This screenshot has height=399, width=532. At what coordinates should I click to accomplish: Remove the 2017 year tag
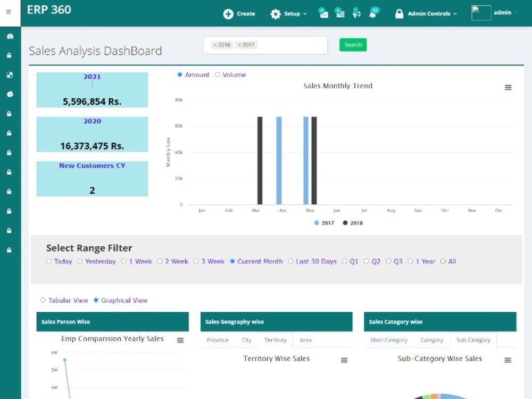239,45
